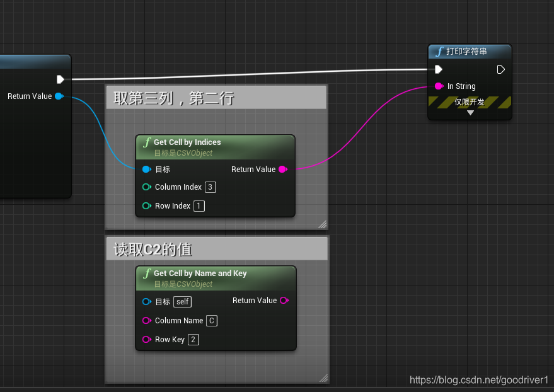Click the Column Name field showing C

click(x=211, y=321)
